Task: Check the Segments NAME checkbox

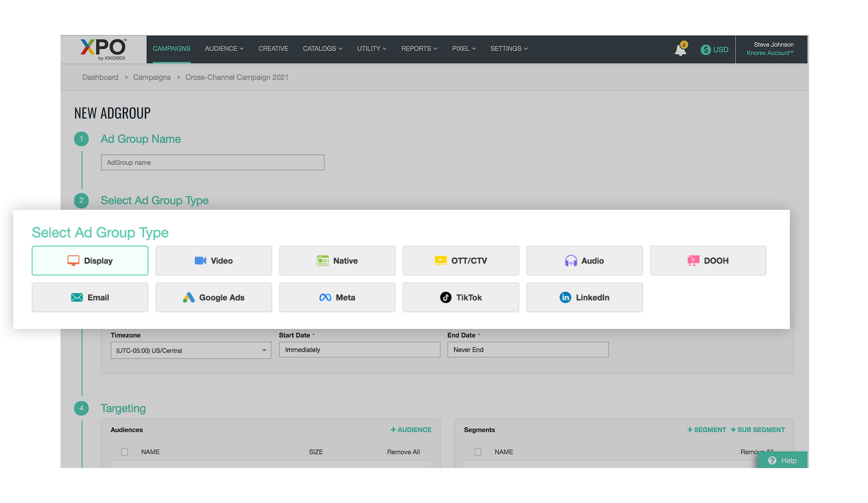Action: coord(478,451)
